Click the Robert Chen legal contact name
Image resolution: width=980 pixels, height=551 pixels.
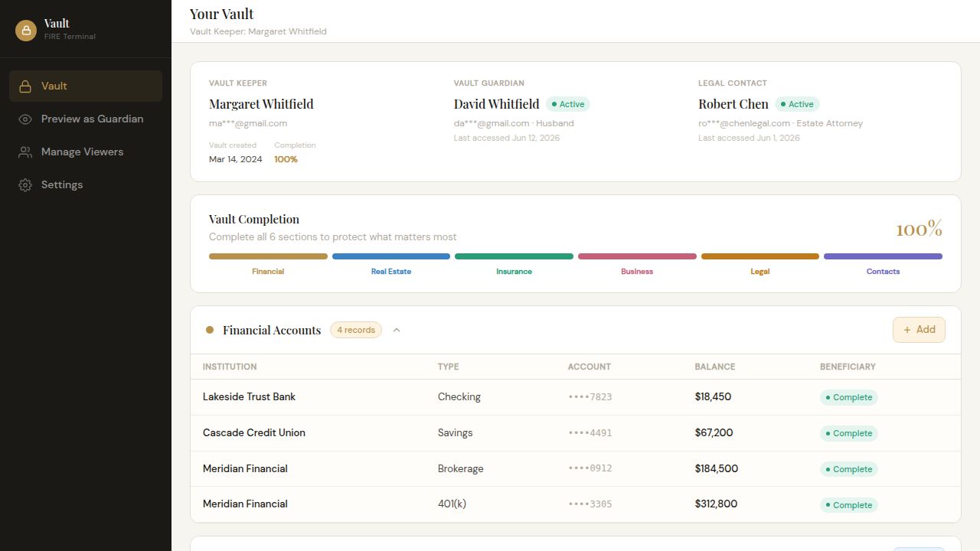coord(733,104)
